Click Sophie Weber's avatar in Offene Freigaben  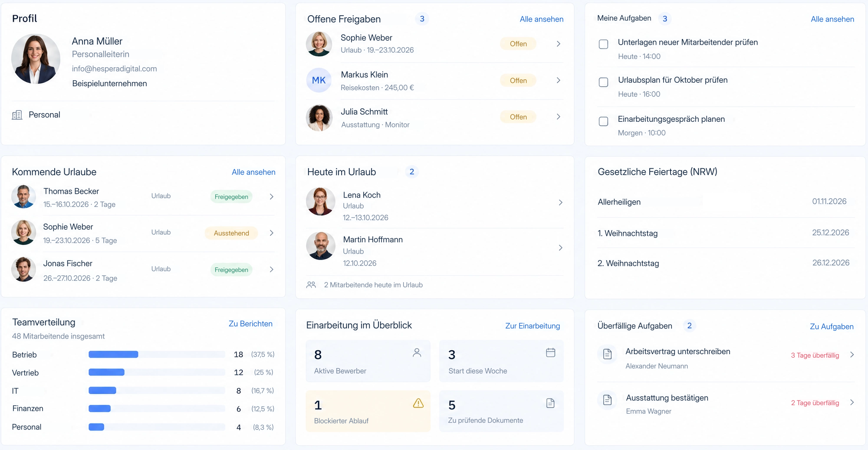click(x=319, y=44)
